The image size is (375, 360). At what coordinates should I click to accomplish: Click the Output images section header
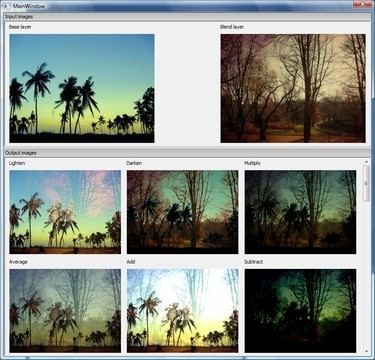187,153
